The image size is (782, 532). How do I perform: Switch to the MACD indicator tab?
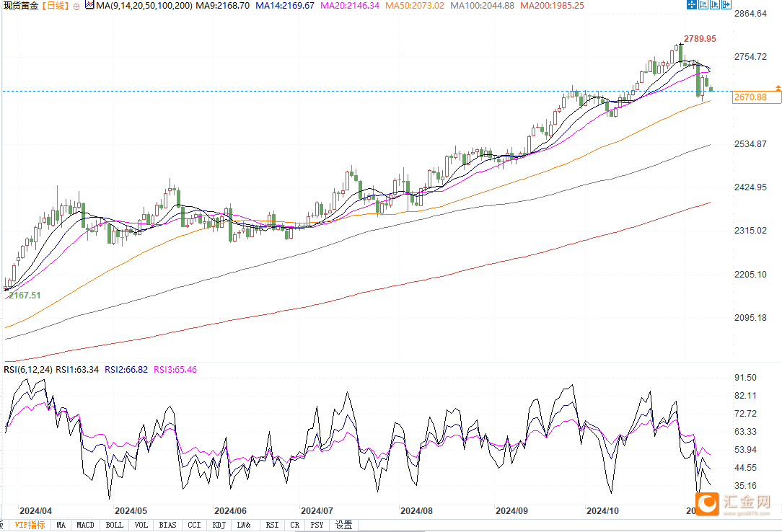coord(86,526)
